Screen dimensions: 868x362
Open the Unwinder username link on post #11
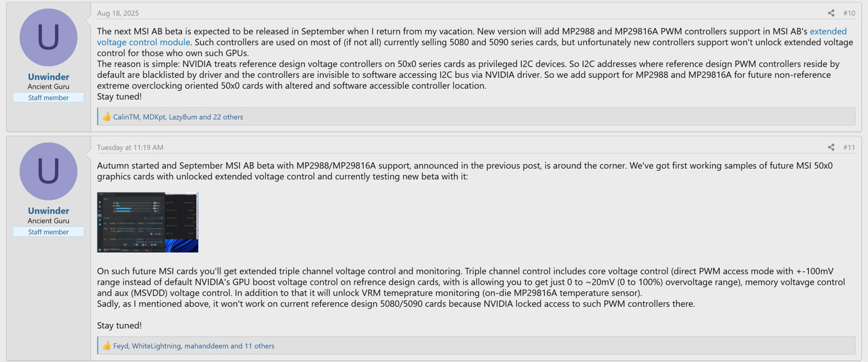[48, 211]
